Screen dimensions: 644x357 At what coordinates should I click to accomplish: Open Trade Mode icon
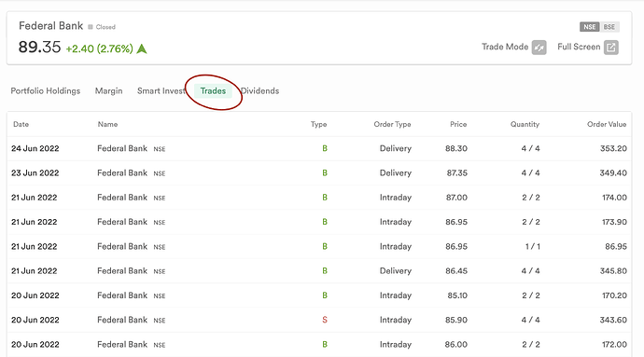point(539,48)
